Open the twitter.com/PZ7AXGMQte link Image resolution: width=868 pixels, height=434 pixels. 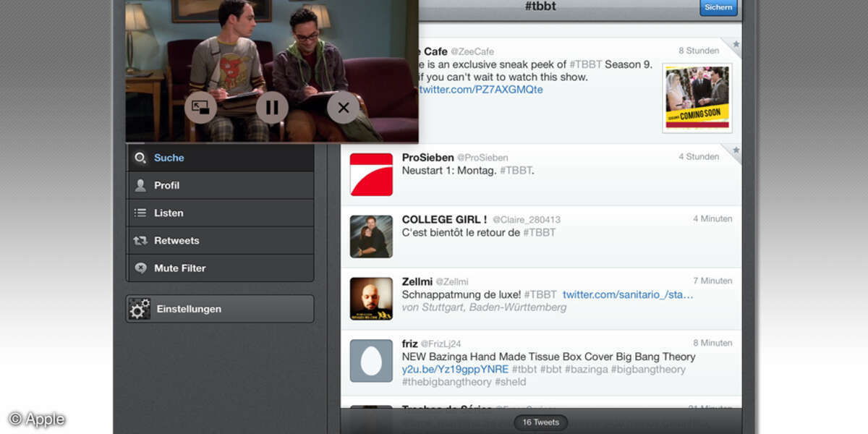pyautogui.click(x=481, y=90)
